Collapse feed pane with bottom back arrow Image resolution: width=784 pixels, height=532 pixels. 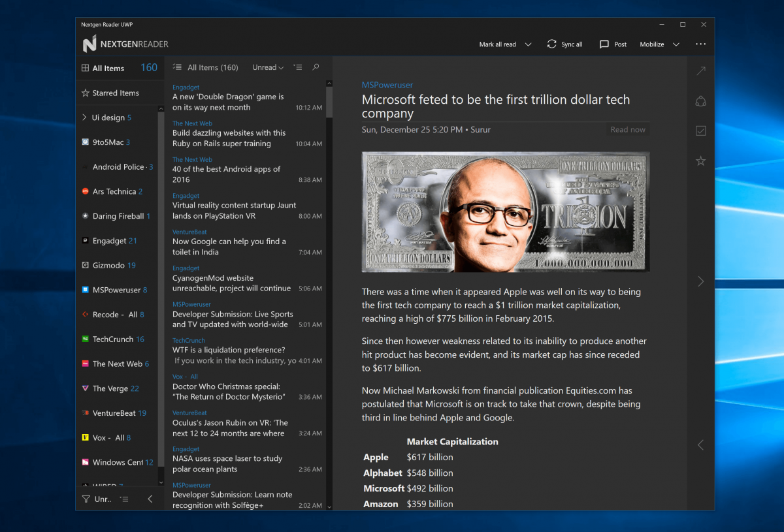point(150,499)
